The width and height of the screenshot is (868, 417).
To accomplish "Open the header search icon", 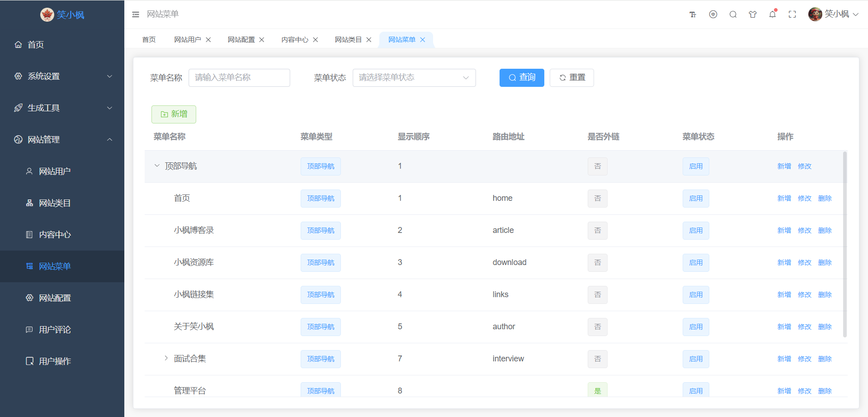I will point(733,14).
